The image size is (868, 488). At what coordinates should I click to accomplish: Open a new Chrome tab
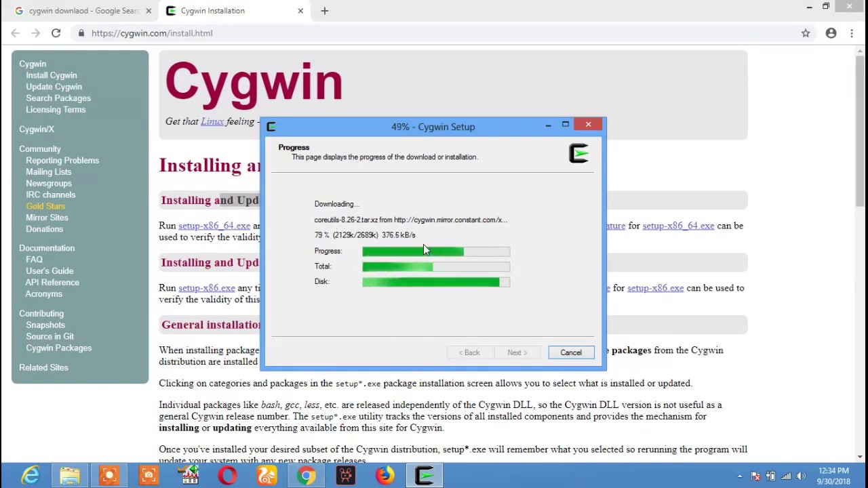click(324, 11)
